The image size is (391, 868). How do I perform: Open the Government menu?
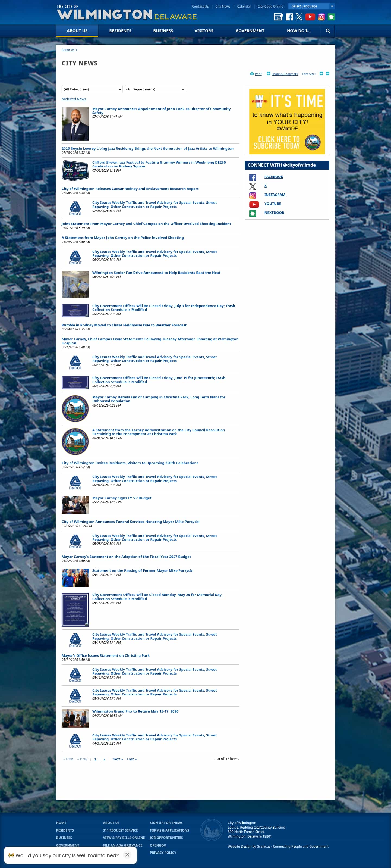250,31
